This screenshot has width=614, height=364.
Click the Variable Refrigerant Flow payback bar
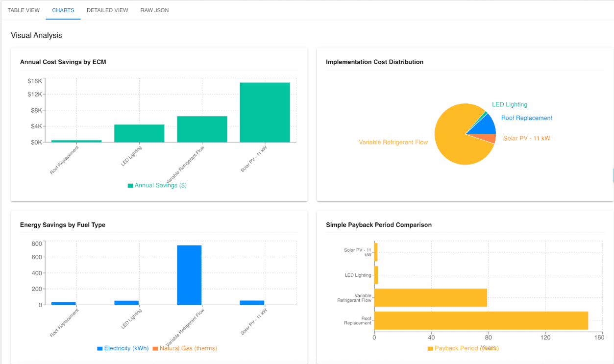430,298
